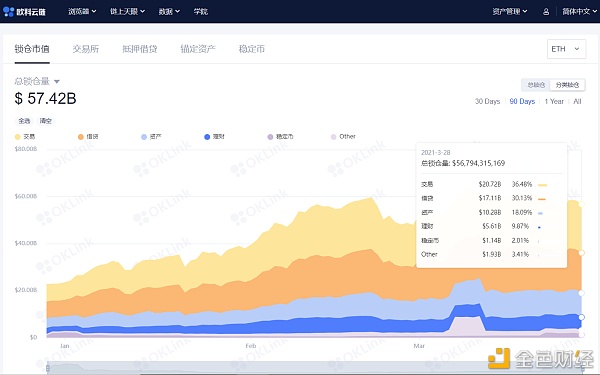This screenshot has height=375, width=600.
Task: Click the $10.28B value in tooltip
Action: [x=490, y=212]
